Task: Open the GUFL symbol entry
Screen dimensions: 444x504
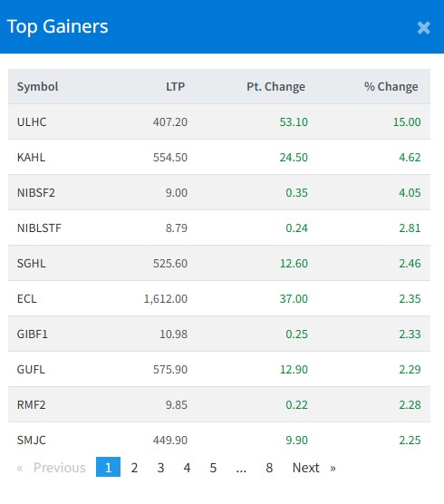Action: coord(31,370)
